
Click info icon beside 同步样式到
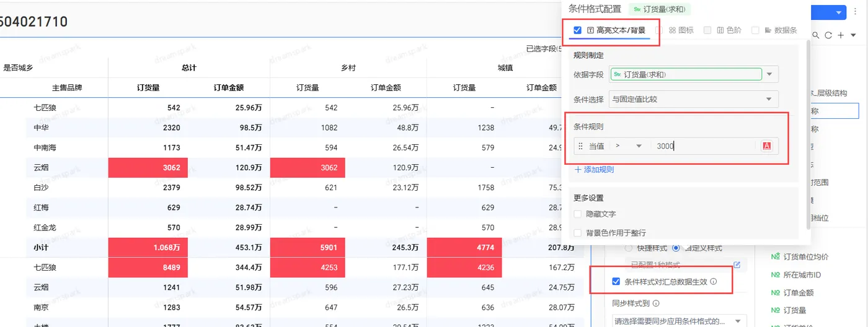coord(656,303)
